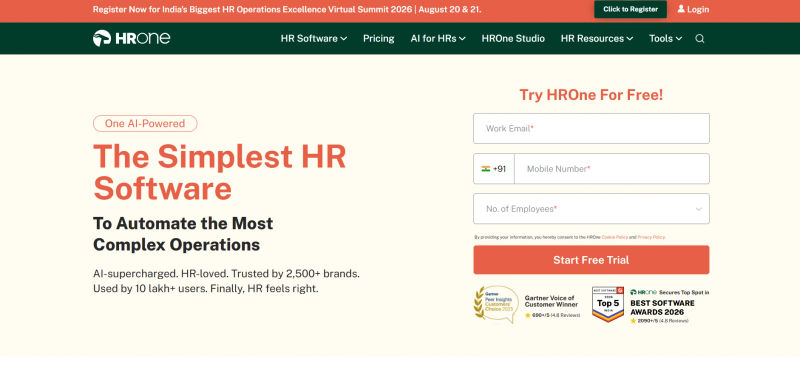Focus the Work Email field
This screenshot has height=387, width=800.
point(591,128)
